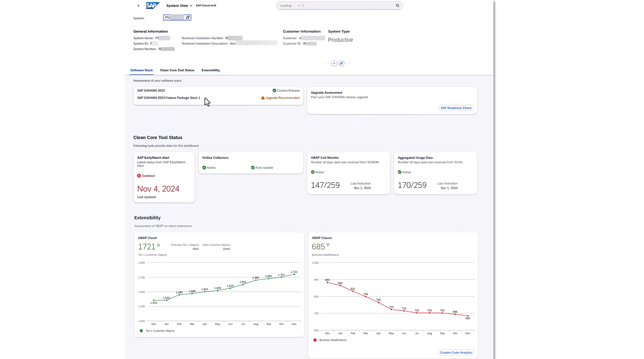This screenshot has width=644, height=359.
Task: Click the Upgrade Recommended warning icon
Action: [263, 98]
